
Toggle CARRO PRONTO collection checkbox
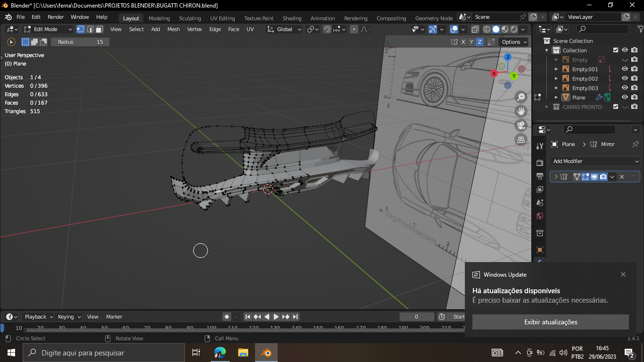616,107
